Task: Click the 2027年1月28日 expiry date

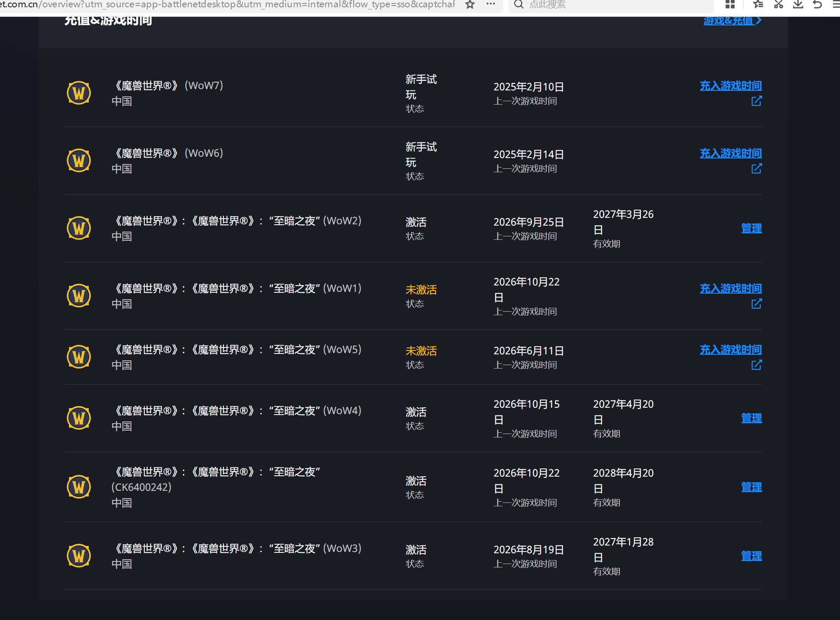Action: 623,550
